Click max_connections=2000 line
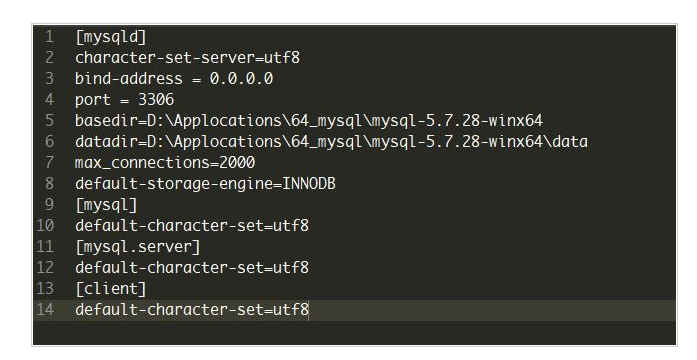The image size is (697, 360). click(164, 163)
